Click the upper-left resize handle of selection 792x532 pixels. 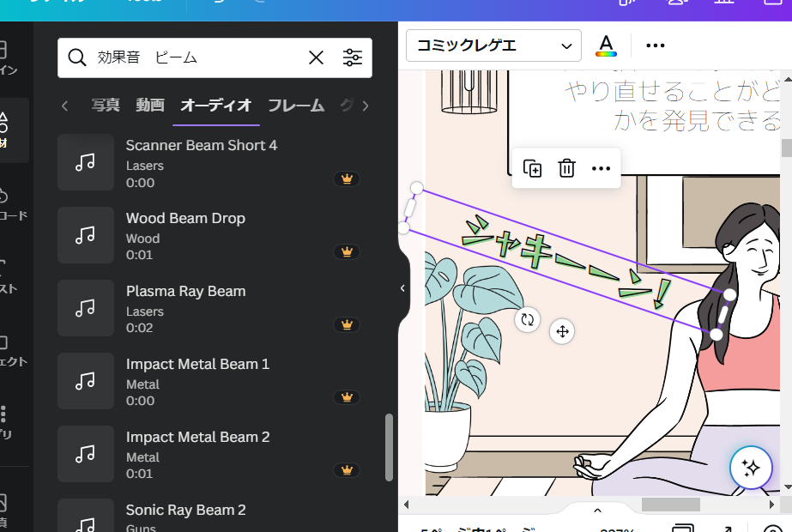[417, 188]
